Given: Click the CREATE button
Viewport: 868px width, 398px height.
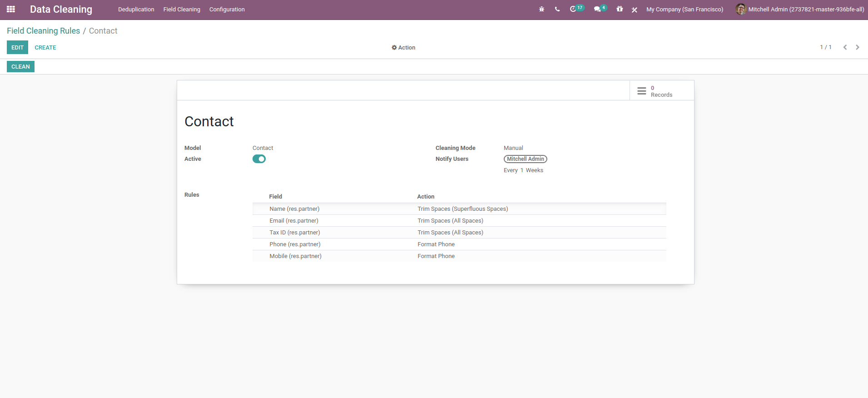Looking at the screenshot, I should click(x=45, y=47).
